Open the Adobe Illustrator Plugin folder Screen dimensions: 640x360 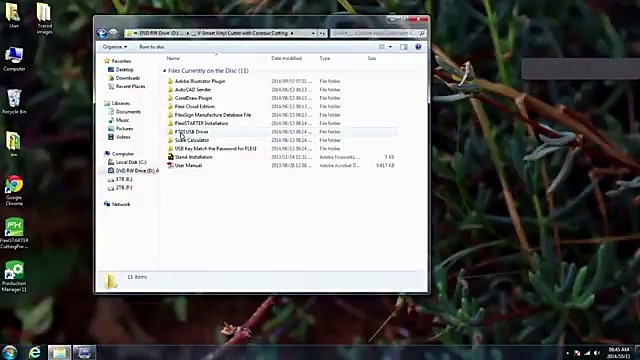click(x=200, y=81)
